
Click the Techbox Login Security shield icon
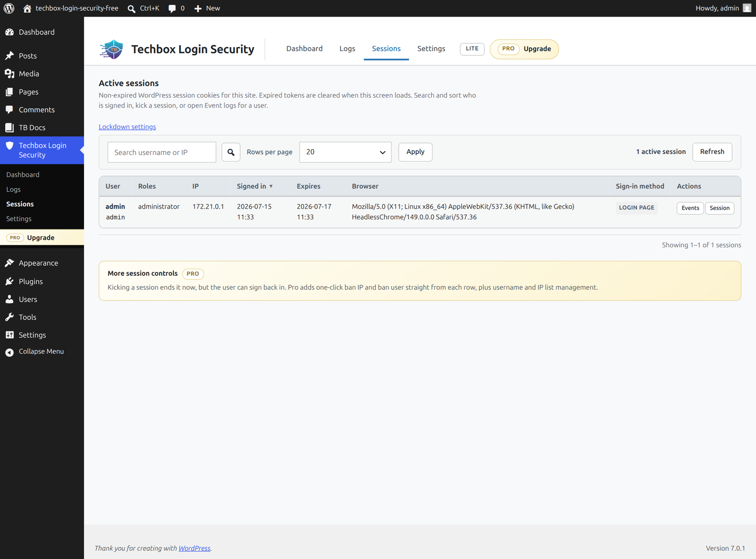9,145
